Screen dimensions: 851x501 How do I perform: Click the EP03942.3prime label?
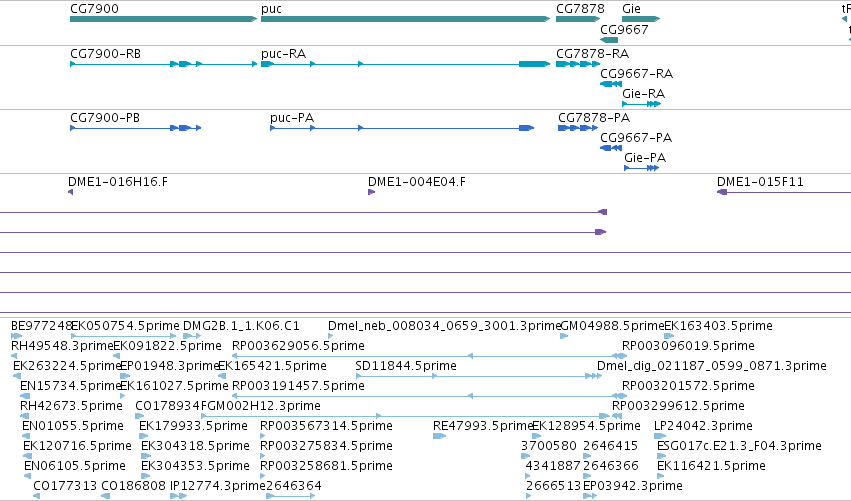pyautogui.click(x=632, y=486)
